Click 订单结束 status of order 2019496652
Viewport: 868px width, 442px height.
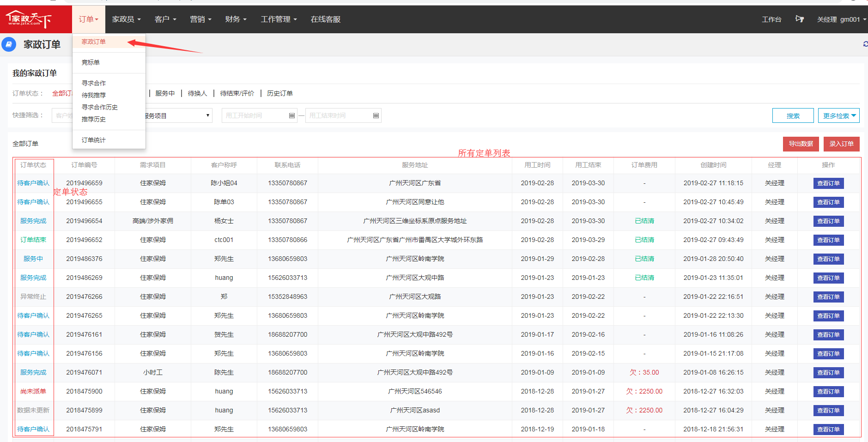pyautogui.click(x=33, y=240)
